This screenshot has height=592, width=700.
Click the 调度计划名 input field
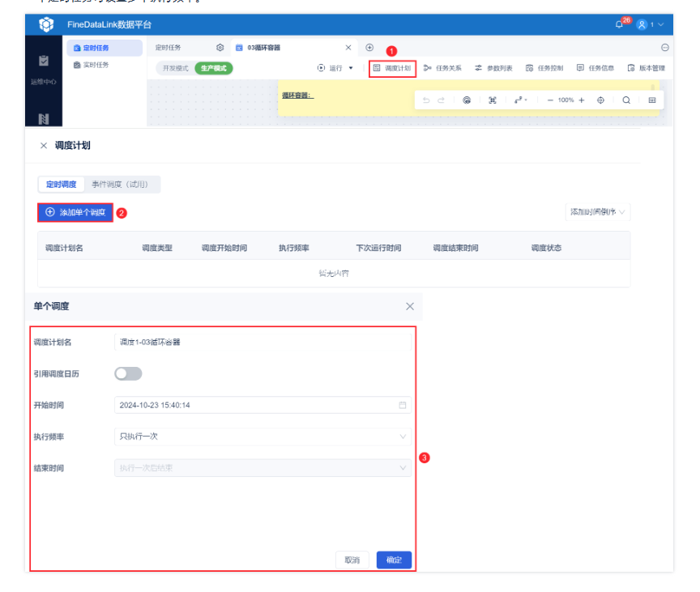click(x=262, y=343)
